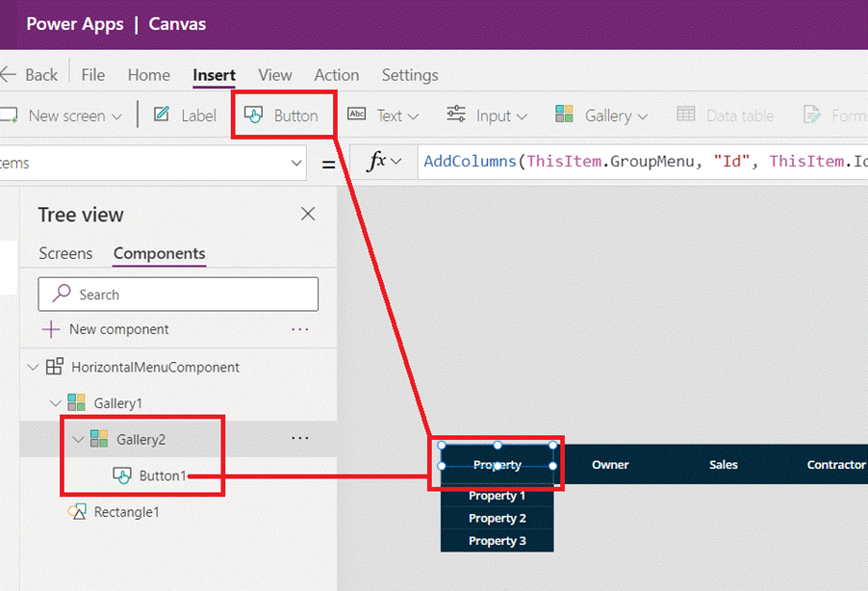
Task: Select the Property 2 submenu item
Action: pos(498,519)
